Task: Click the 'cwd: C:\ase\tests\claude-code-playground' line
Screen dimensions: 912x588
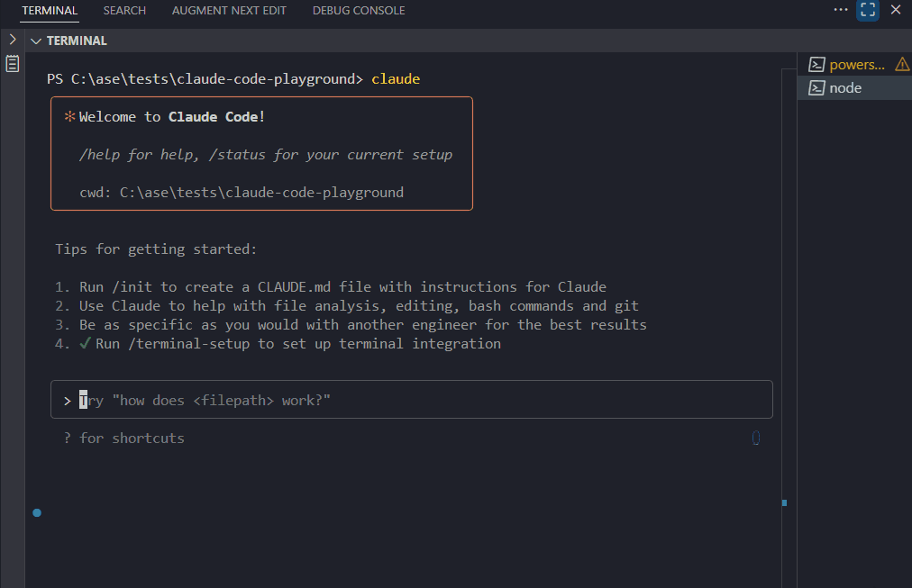Action: tap(242, 193)
